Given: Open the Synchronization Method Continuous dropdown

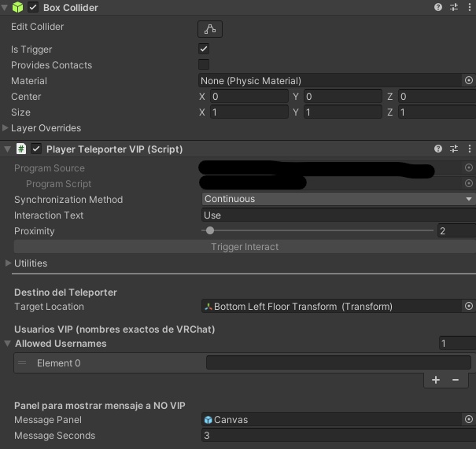Looking at the screenshot, I should pos(338,199).
